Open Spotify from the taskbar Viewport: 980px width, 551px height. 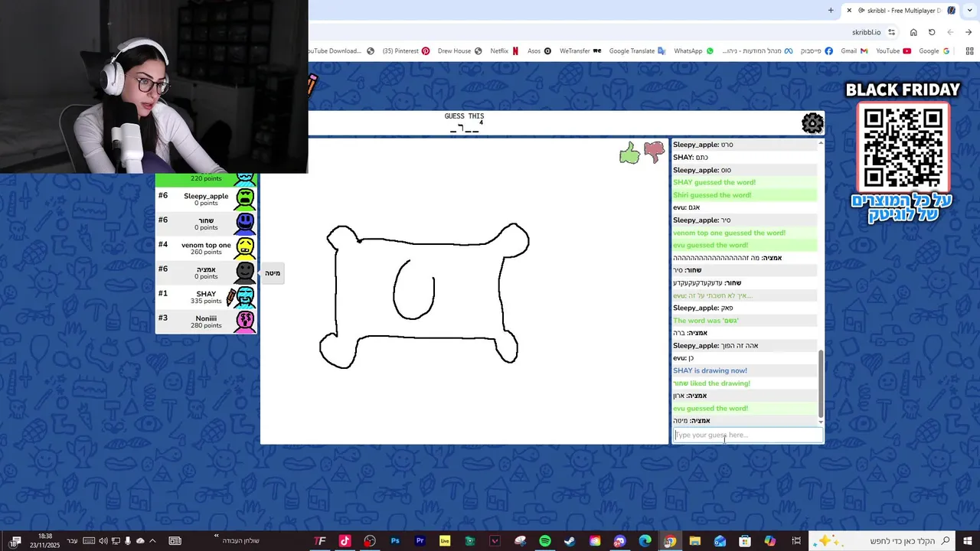[x=545, y=541]
